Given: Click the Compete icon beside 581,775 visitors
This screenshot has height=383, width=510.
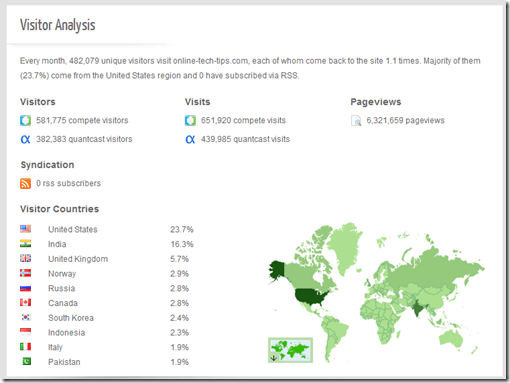Looking at the screenshot, I should tap(25, 121).
